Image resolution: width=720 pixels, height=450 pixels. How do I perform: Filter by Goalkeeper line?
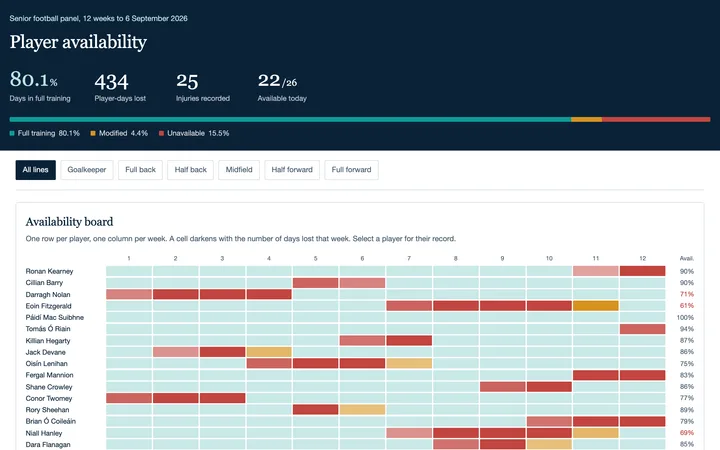pyautogui.click(x=87, y=170)
